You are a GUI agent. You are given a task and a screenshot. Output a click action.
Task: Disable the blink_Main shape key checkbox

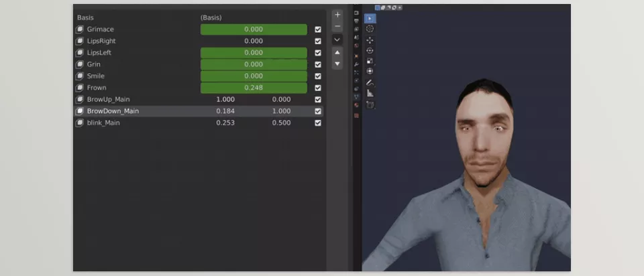[x=318, y=123]
